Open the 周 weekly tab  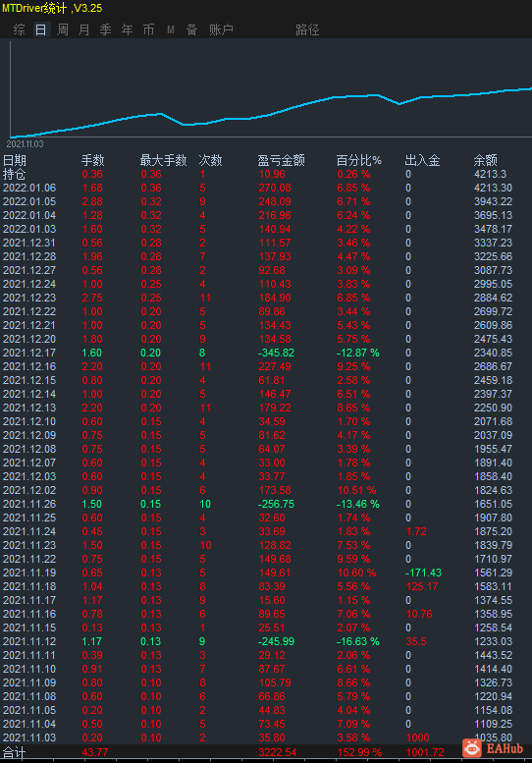point(63,29)
